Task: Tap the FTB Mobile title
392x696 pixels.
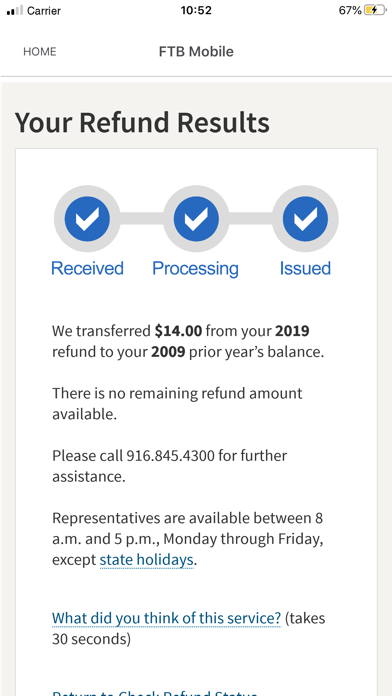Action: pos(196,52)
